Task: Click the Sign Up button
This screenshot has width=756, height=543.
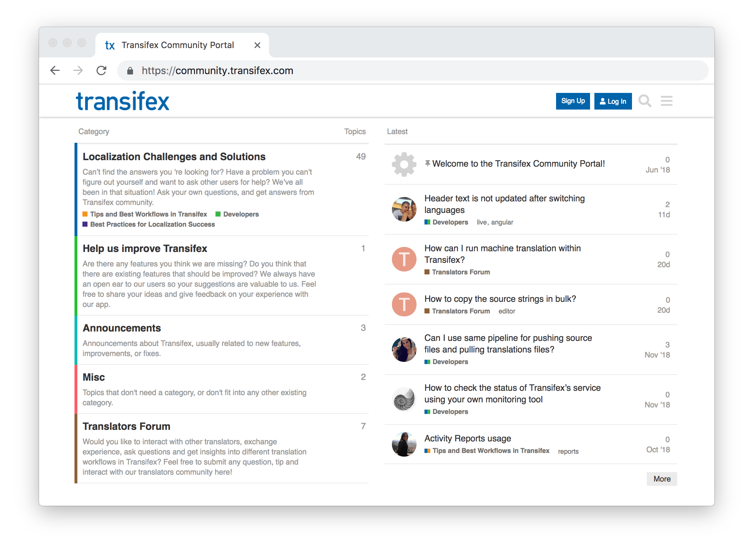Action: pyautogui.click(x=573, y=101)
